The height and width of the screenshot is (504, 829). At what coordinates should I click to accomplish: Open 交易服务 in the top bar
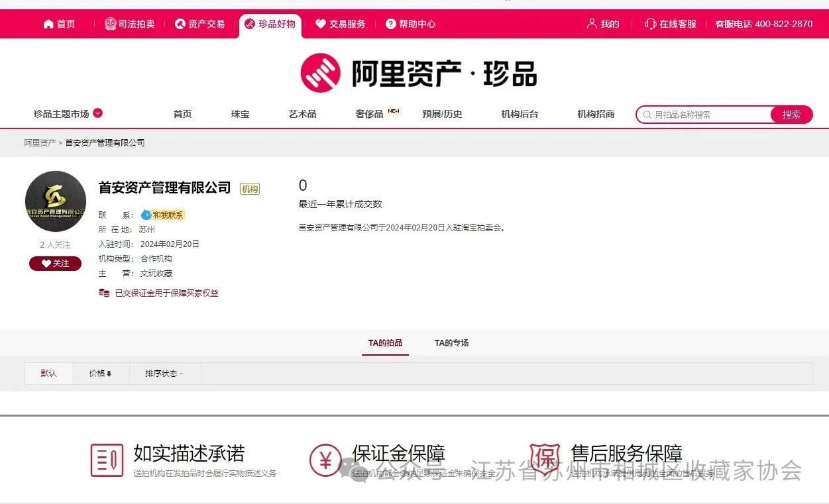point(340,24)
